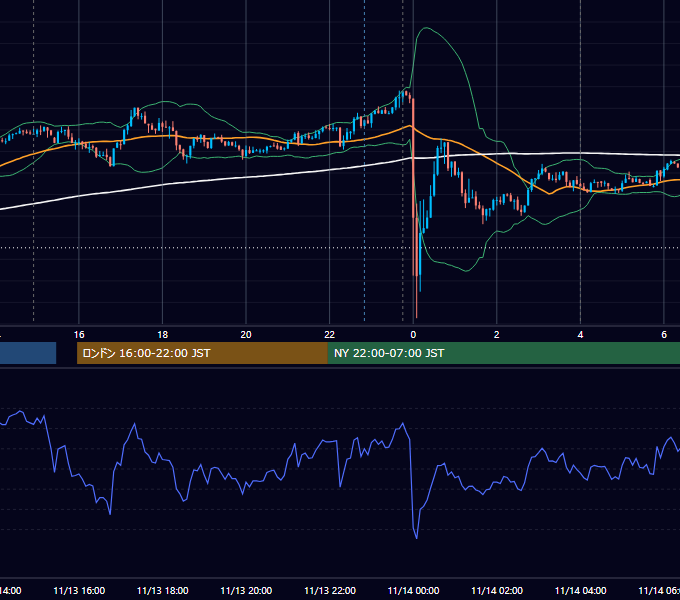Click the 11/13 20:00 time axis label
The height and width of the screenshot is (600, 680).
(246, 590)
